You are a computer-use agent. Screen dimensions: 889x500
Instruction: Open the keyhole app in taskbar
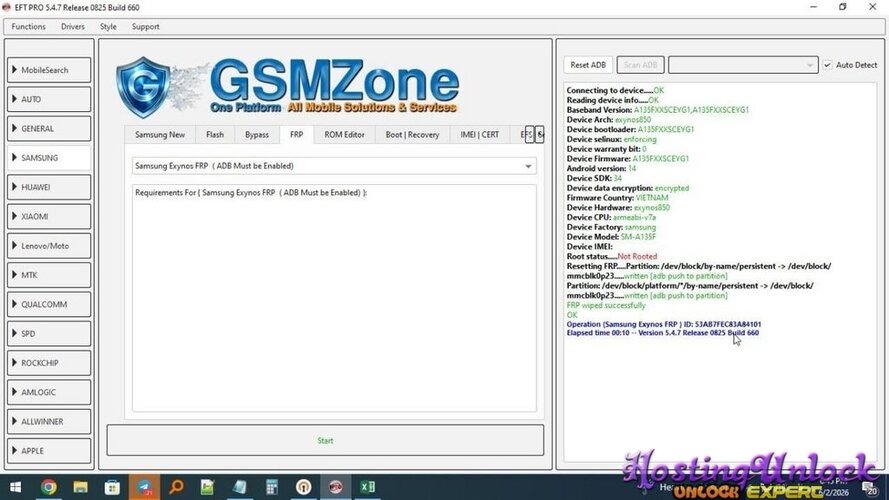(303, 487)
